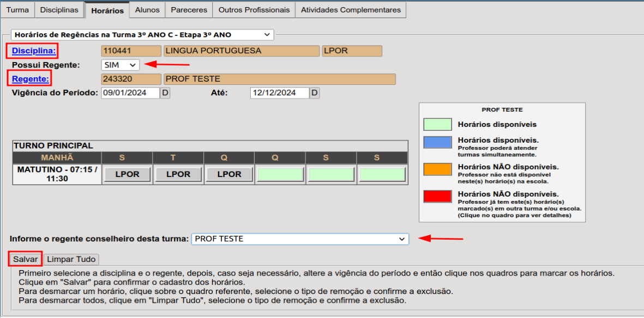The width and height of the screenshot is (644, 318).
Task: Expand the Possui Regente SIM dropdown
Action: (x=121, y=65)
